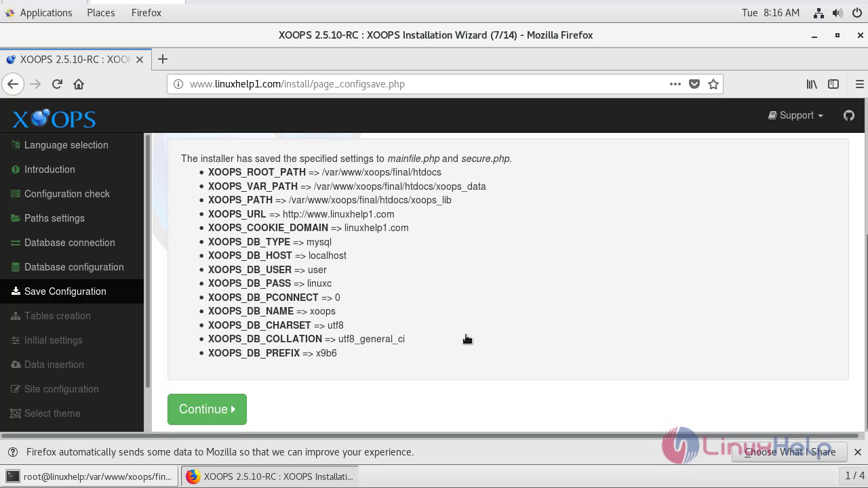Click XOOPS_DB_COLLATION line
Screen dimensions: 868x488
coord(307,339)
